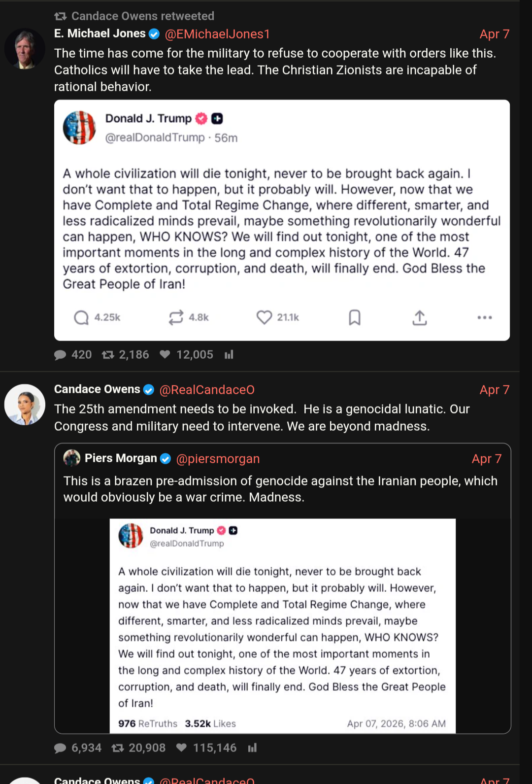This screenshot has height=784, width=532.
Task: Click bookmark icon in embedded Trump post
Action: (355, 317)
